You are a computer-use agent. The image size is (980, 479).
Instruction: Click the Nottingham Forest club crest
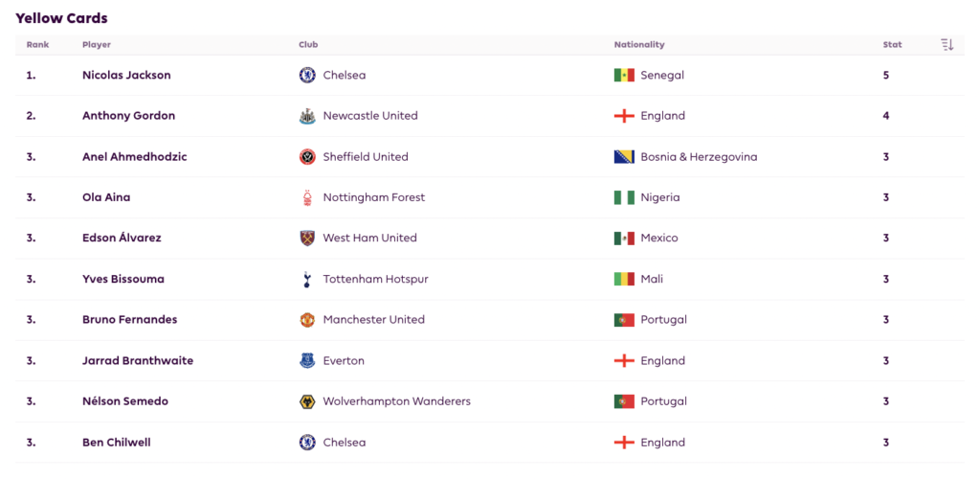307,197
